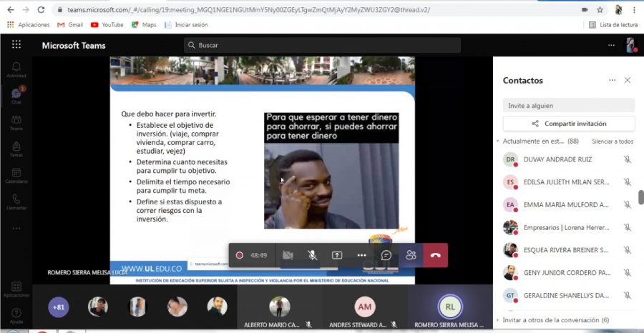Toggle mic icon for ESQUEA RIVERA BREINER
The width and height of the screenshot is (644, 333).
coord(627,250)
